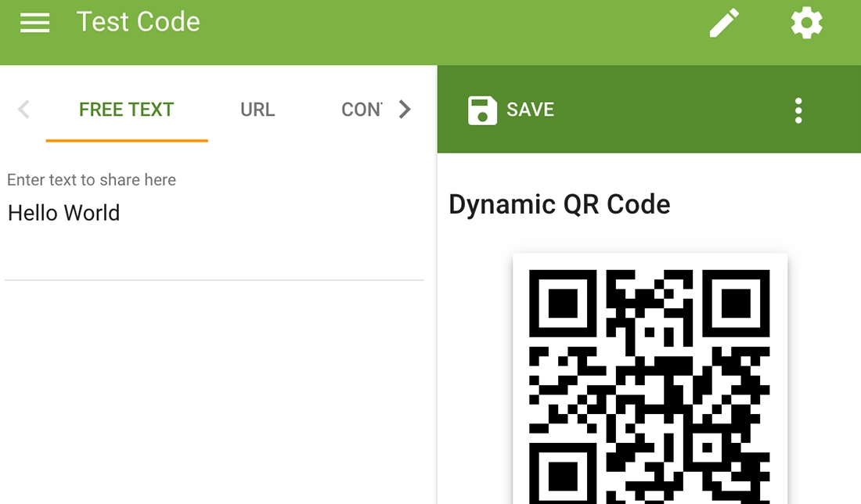
Task: Click the orange indicator under FREE TEXT
Action: point(126,141)
